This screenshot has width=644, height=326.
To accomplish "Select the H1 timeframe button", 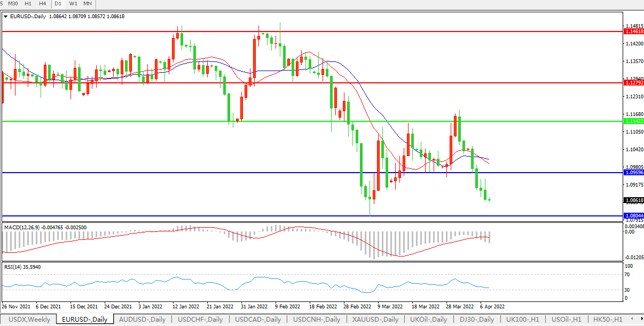I will [x=28, y=4].
